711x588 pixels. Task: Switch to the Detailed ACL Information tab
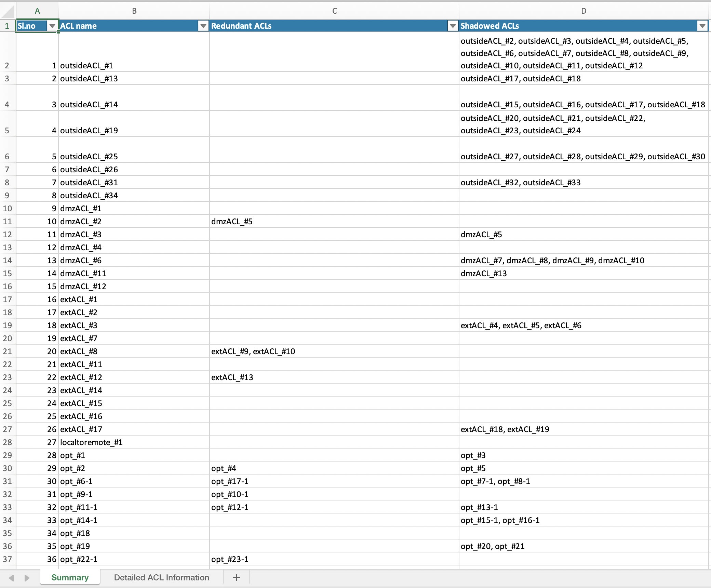(161, 577)
